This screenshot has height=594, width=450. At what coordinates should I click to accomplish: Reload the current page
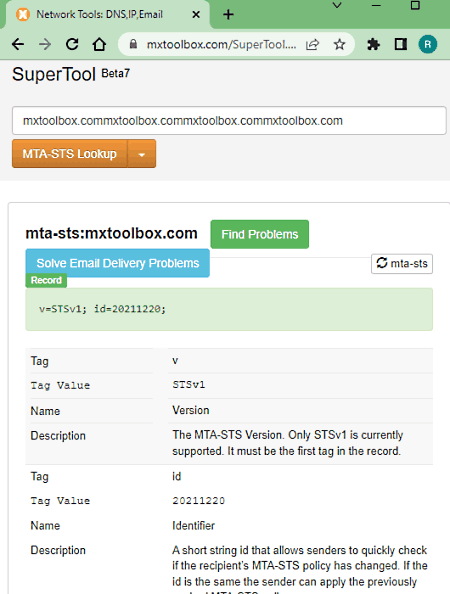pyautogui.click(x=72, y=44)
